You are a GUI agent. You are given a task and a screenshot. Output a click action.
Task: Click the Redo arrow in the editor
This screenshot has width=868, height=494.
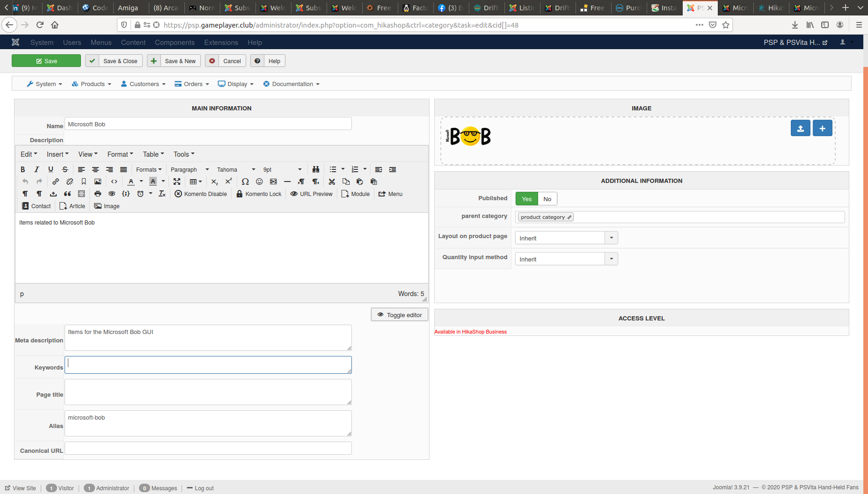[x=39, y=182]
